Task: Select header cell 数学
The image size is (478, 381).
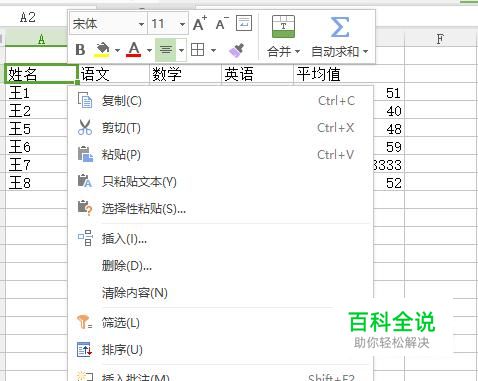Action: pyautogui.click(x=185, y=74)
